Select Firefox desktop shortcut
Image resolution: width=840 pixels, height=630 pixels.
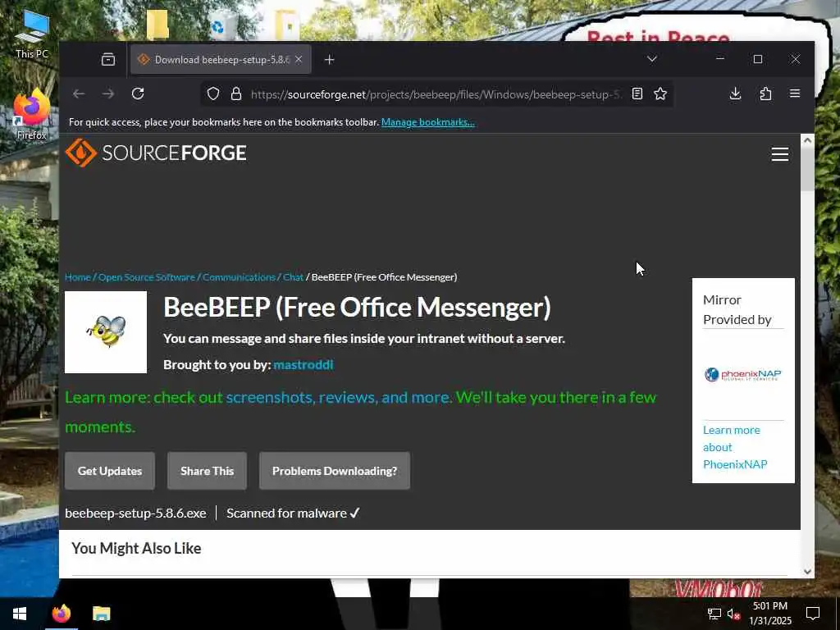pos(32,115)
